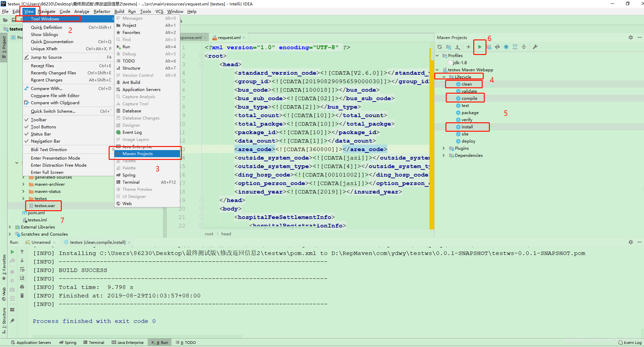Screen dimensions: 644x347
Task: Open the Refactor menu
Action: pos(102,11)
